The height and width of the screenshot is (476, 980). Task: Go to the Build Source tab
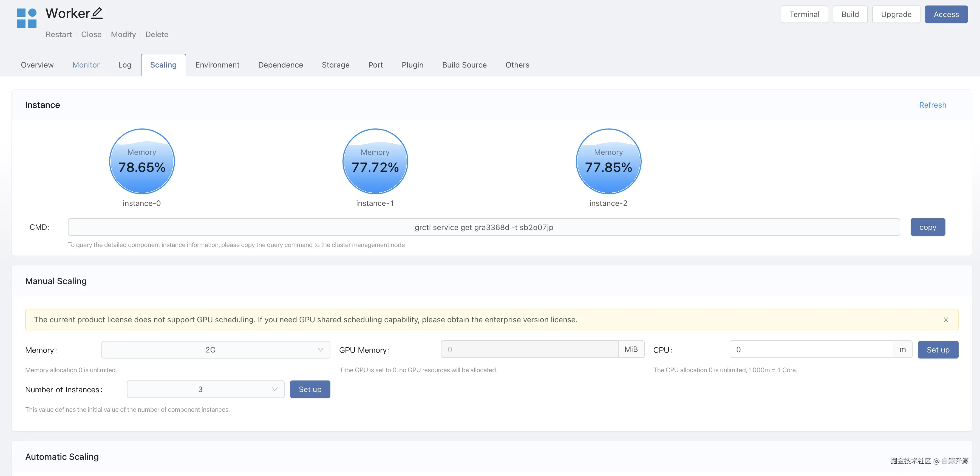coord(464,65)
